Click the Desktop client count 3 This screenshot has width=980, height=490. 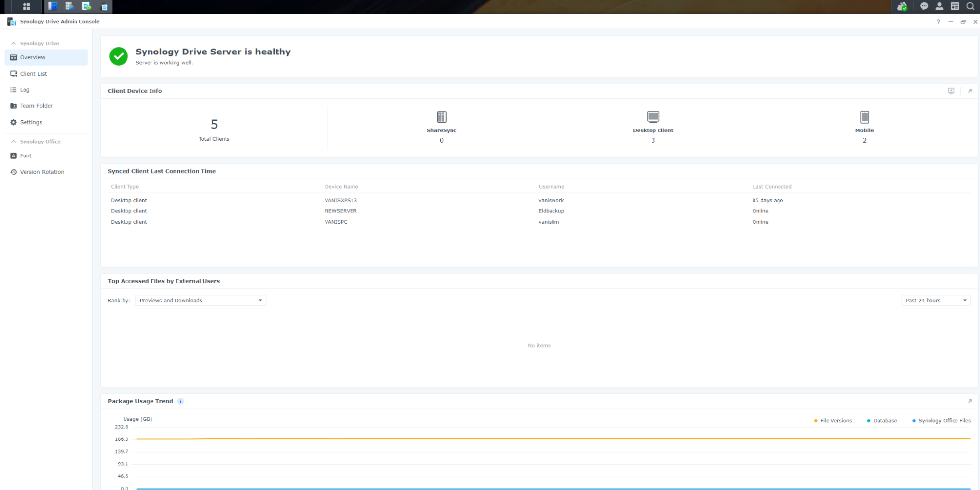pos(653,140)
